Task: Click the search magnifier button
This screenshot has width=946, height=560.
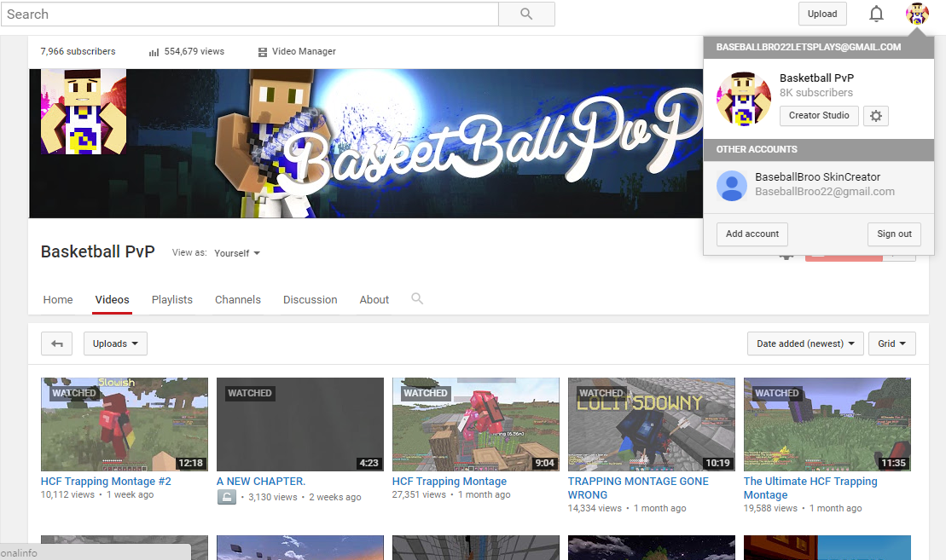Action: [526, 14]
